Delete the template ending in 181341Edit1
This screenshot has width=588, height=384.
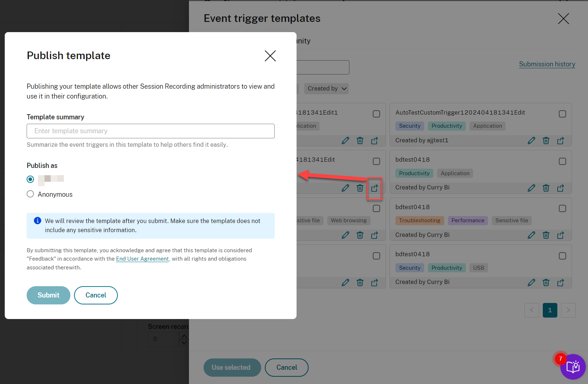(x=360, y=141)
